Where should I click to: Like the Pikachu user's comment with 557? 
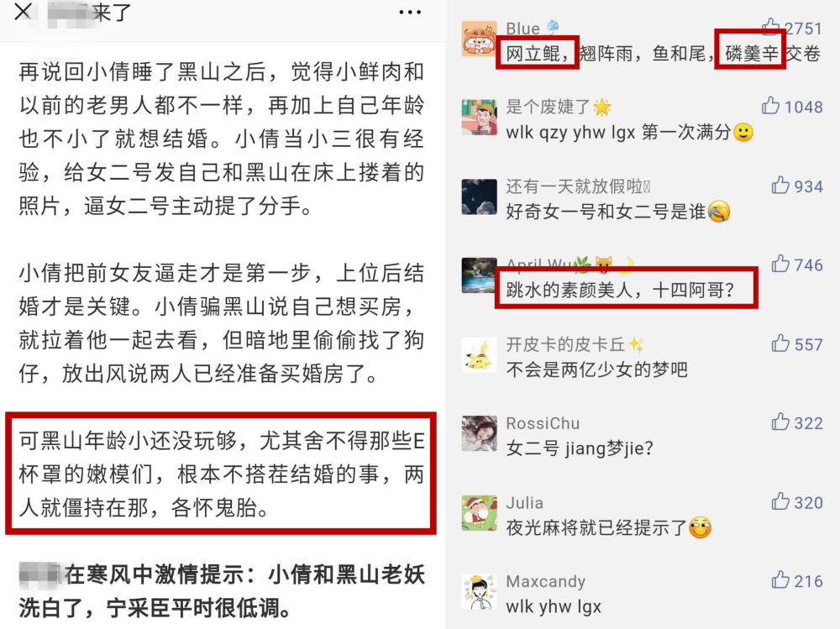[780, 343]
